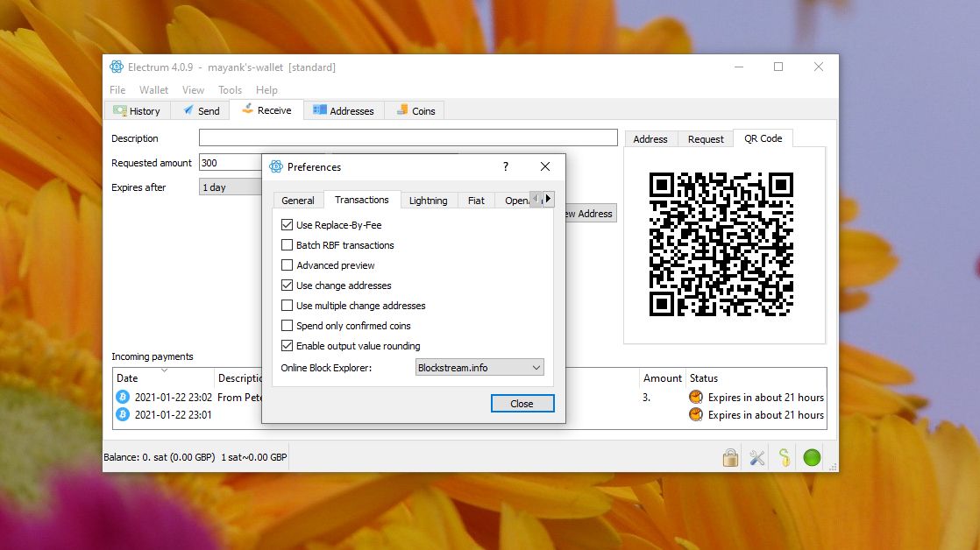Switch to the Lightning preferences tab
This screenshot has width=980, height=550.
(x=429, y=200)
